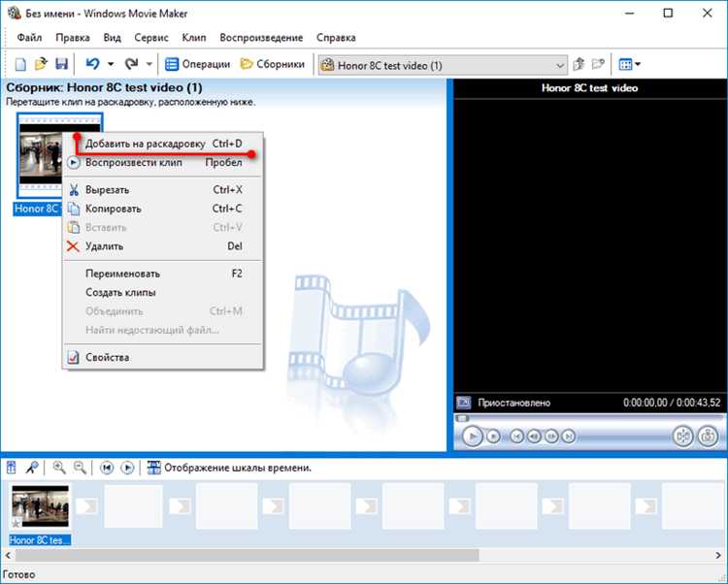Screen dimensions: 728x584
Task: Click first transition cell on storyboard
Action: pos(86,506)
